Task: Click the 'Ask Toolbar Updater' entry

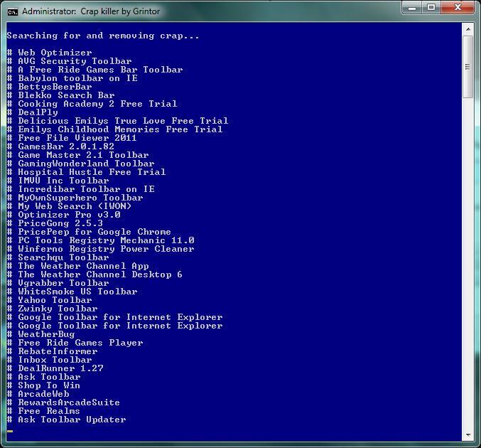Action: tap(72, 420)
